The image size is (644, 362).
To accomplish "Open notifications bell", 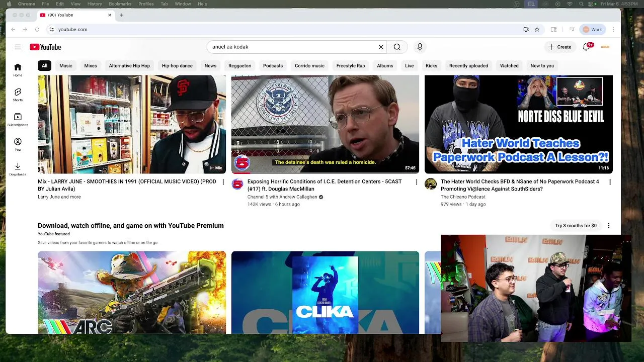I will coord(586,47).
